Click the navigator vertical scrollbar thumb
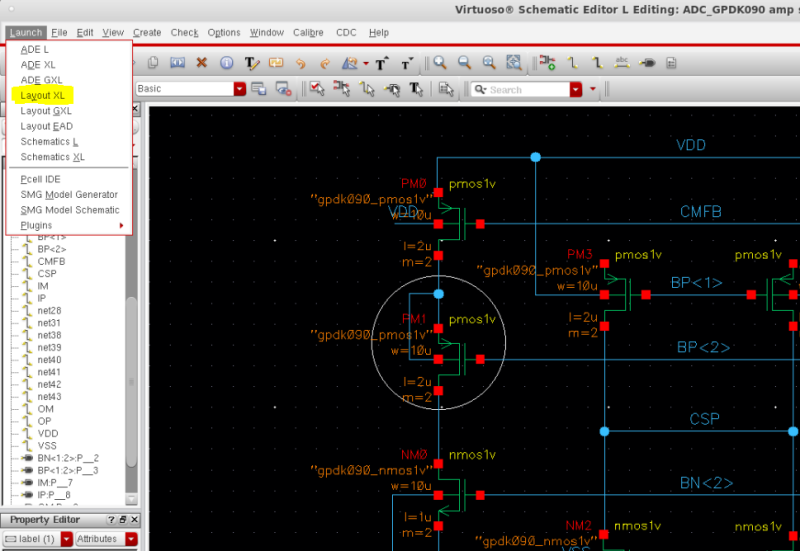Screen dimensions: 800x551 (x=131, y=382)
